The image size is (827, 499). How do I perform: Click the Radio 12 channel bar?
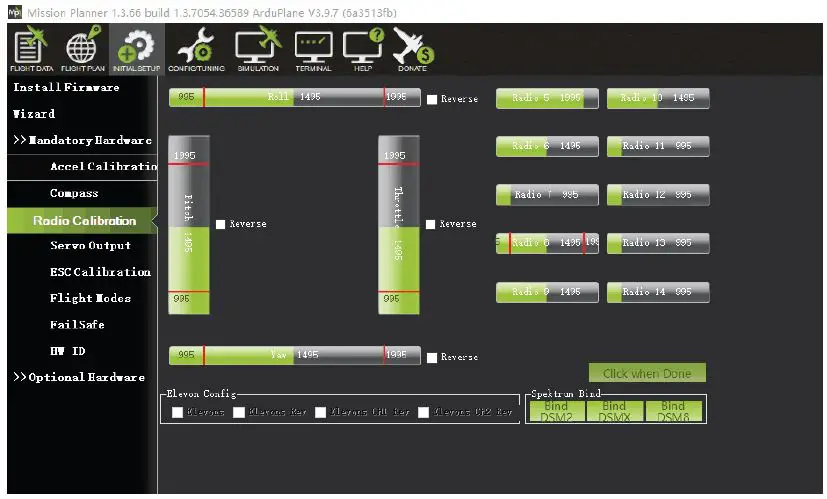click(x=658, y=195)
